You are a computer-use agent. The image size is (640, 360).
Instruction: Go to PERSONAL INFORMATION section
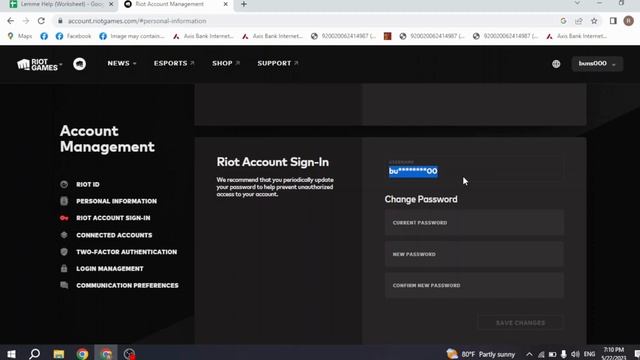click(116, 201)
